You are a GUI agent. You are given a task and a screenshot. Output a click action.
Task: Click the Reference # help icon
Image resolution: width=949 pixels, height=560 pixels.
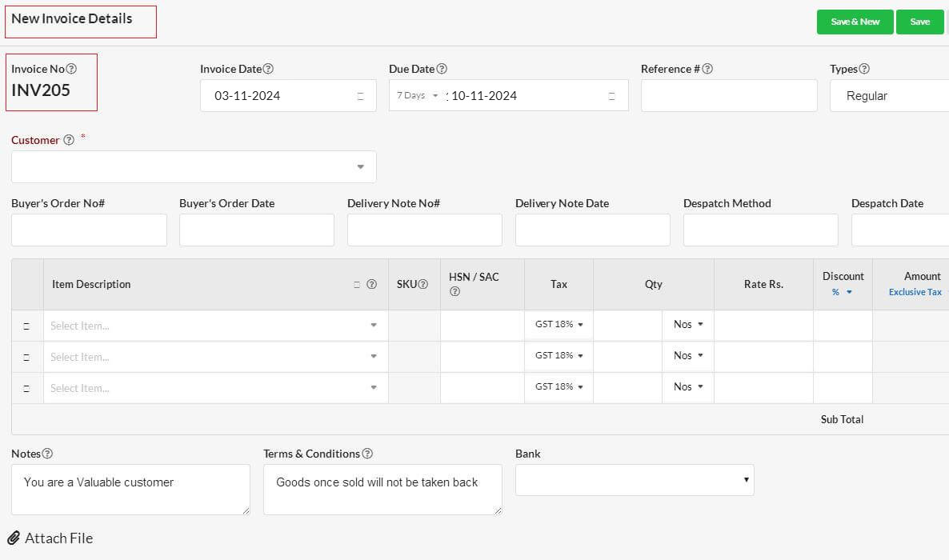pos(707,69)
